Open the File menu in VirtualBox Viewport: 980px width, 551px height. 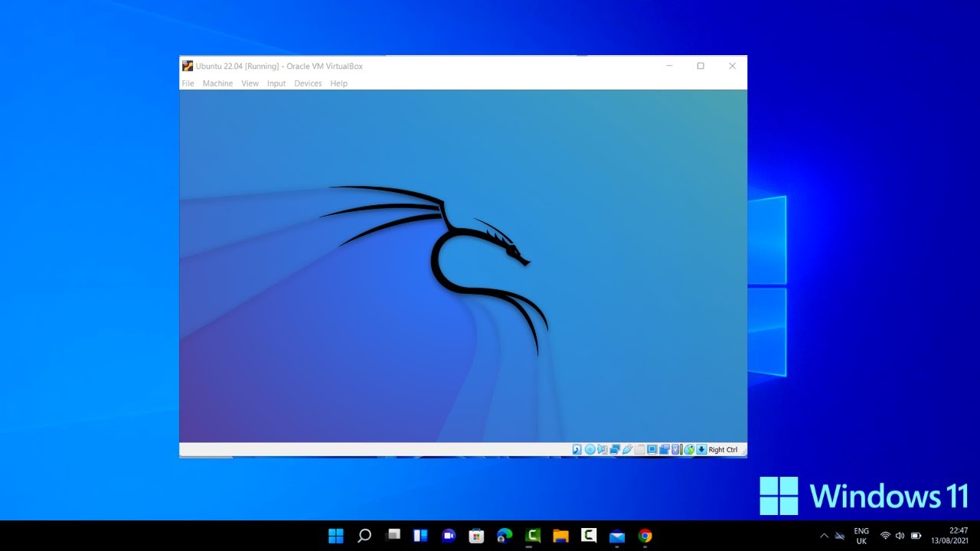tap(188, 83)
